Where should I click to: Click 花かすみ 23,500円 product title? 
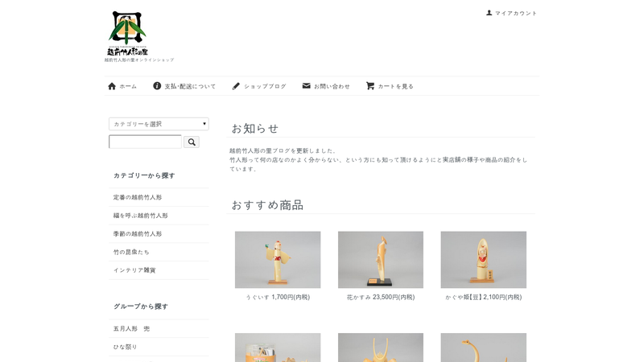(381, 297)
